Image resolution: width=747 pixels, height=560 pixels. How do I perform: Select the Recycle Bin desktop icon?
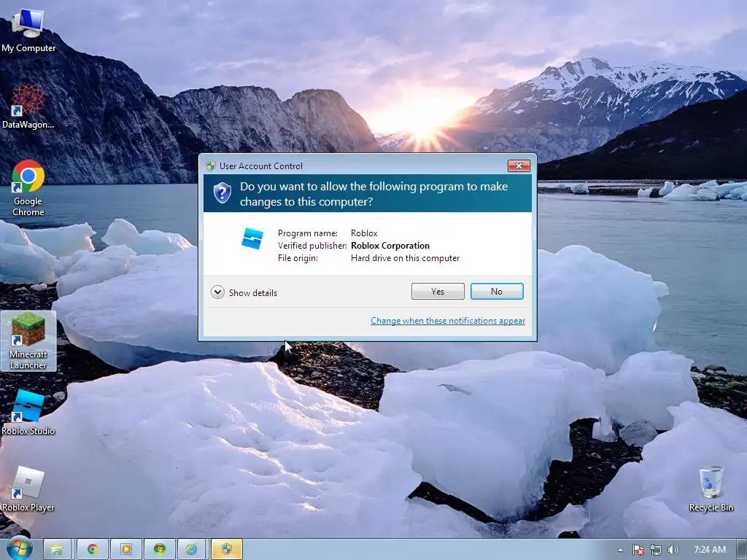pos(711,489)
